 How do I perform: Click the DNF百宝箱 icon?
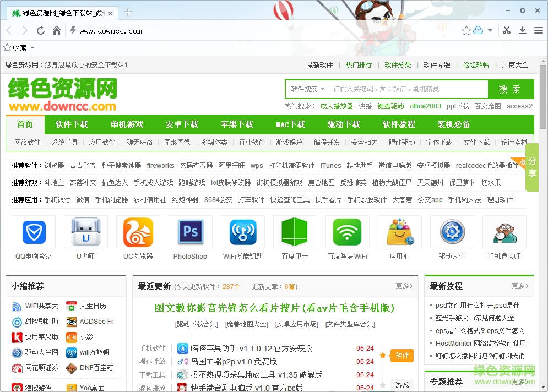(71, 368)
